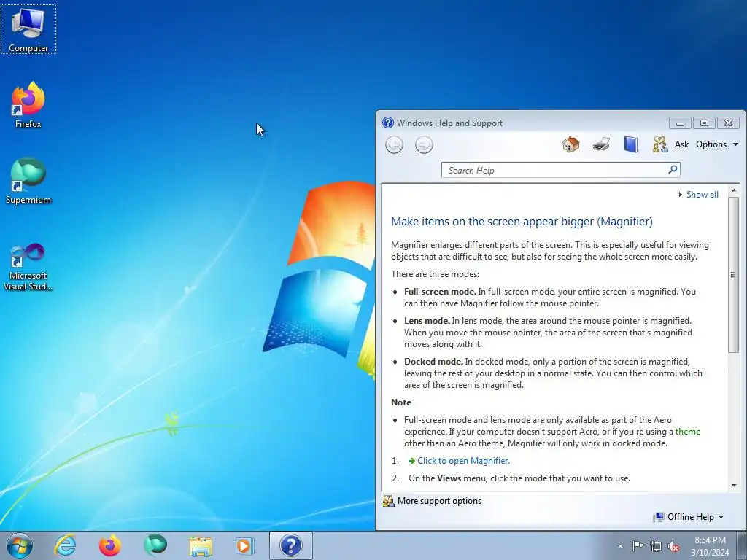Screen dimensions: 747x560
Task: Launch Supermium from the taskbar
Action: tap(155, 545)
